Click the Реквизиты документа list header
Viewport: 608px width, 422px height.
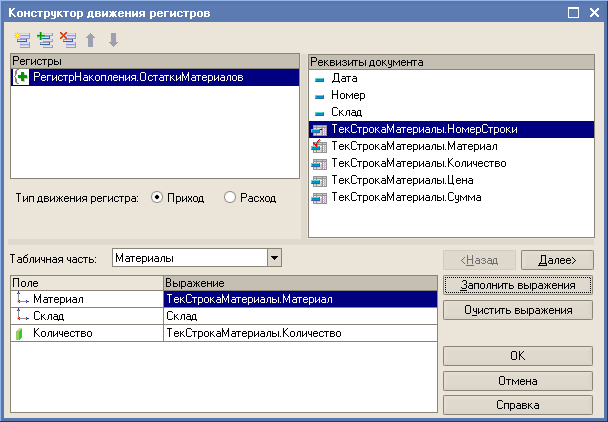click(x=451, y=62)
